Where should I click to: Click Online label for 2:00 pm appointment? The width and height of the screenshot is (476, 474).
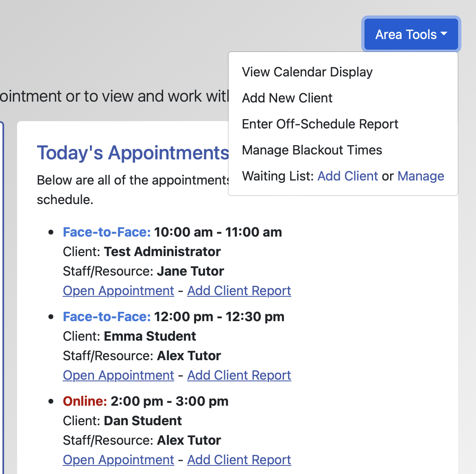point(85,401)
